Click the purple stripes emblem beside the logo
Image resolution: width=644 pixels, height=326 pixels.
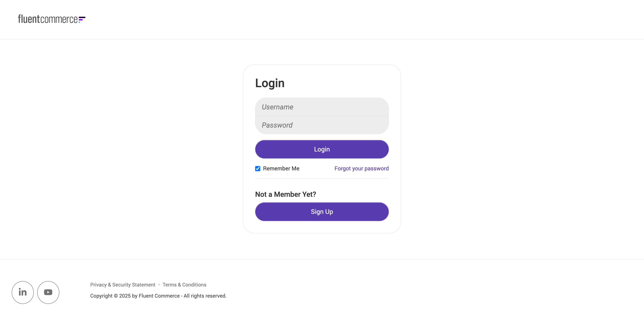[82, 19]
